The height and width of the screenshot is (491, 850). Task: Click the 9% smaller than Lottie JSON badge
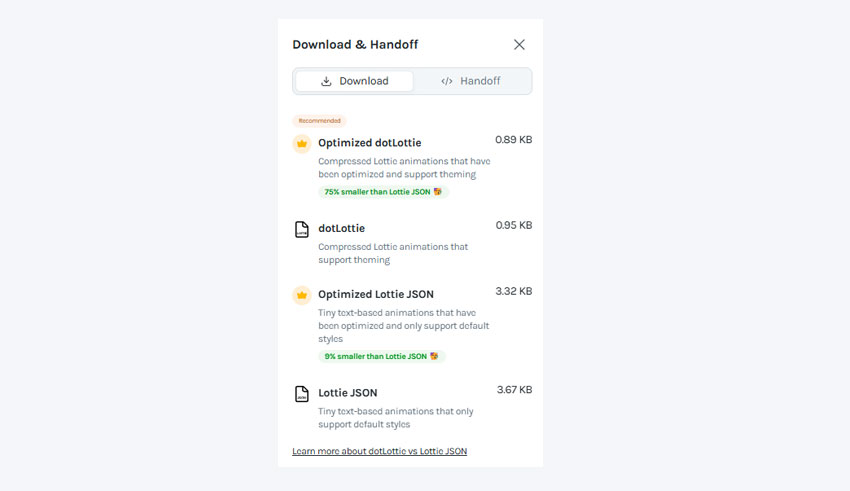[x=382, y=357]
